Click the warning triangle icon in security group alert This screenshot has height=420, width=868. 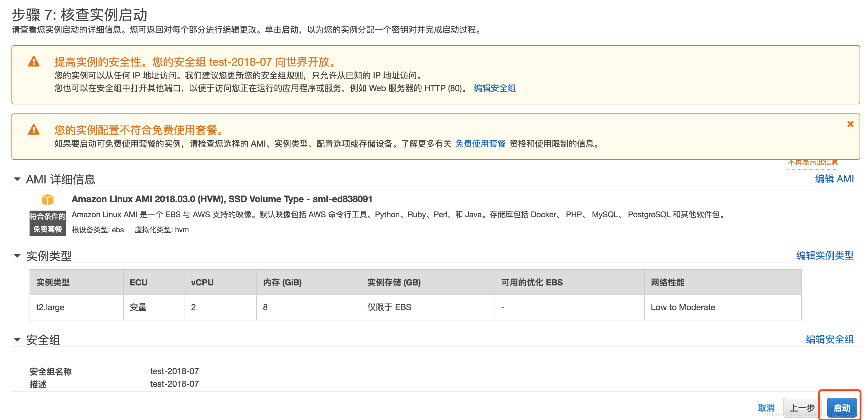click(34, 61)
